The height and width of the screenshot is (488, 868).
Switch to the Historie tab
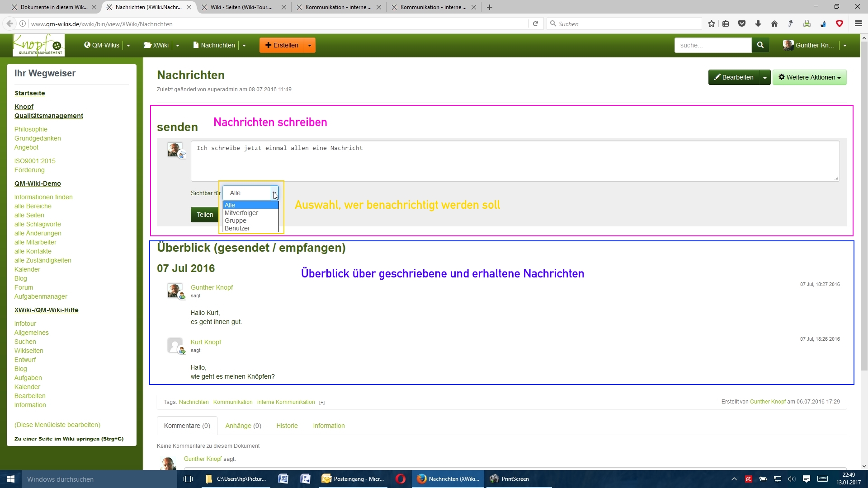[287, 426]
